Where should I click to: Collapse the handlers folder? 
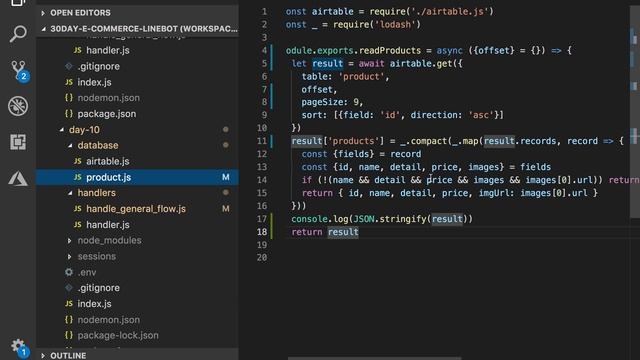coord(70,193)
